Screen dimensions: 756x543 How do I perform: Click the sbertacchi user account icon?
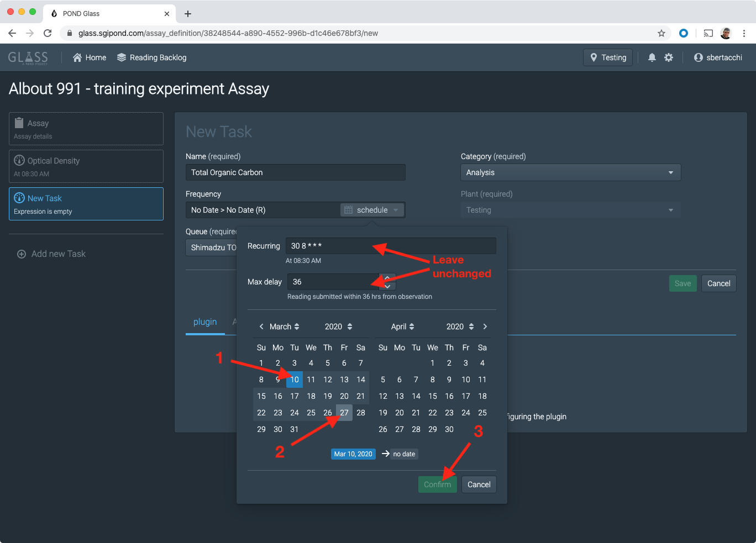698,57
